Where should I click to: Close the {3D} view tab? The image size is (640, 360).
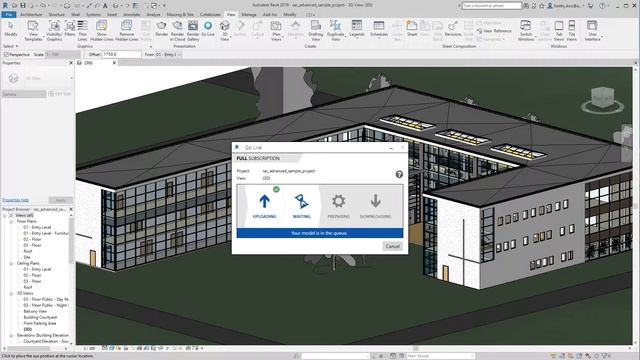[114, 63]
